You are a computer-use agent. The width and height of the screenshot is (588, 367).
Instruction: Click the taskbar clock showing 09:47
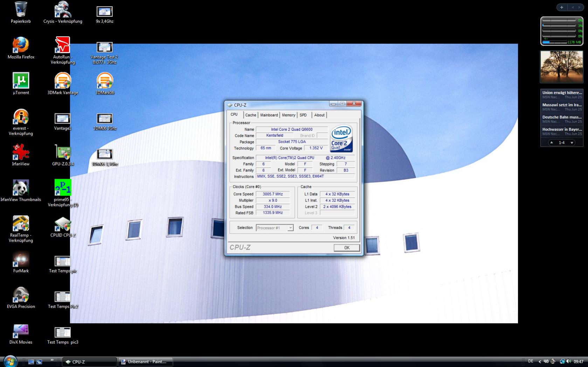pyautogui.click(x=579, y=361)
